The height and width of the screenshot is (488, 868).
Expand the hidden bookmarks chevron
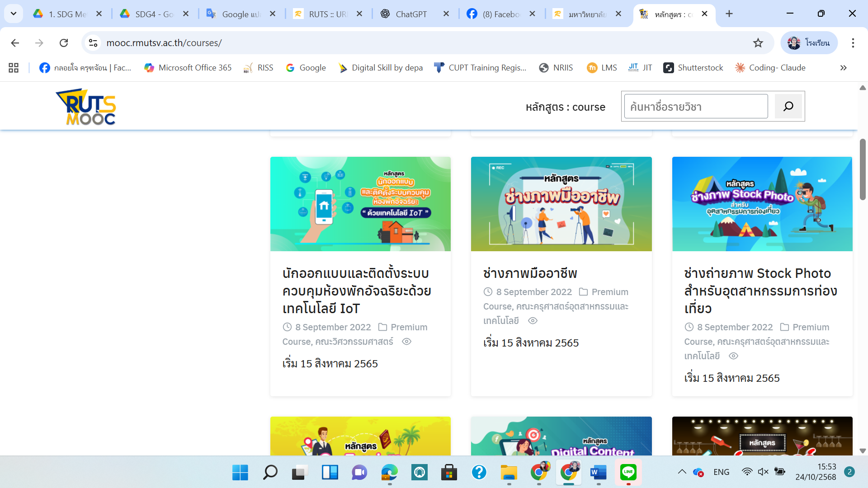[x=843, y=68]
